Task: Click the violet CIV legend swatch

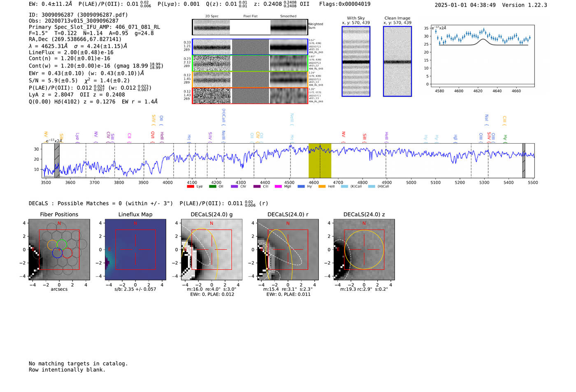Action: pos(235,187)
